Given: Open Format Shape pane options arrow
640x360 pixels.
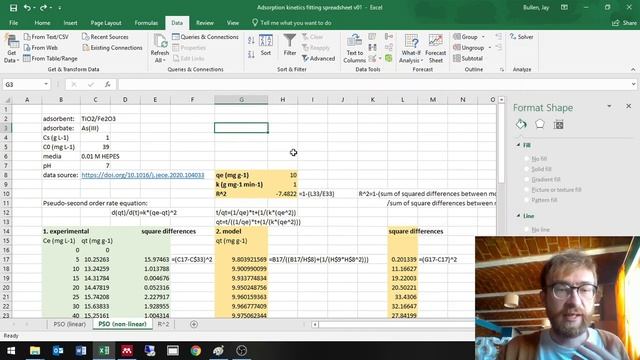Looking at the screenshot, I should click(609, 106).
